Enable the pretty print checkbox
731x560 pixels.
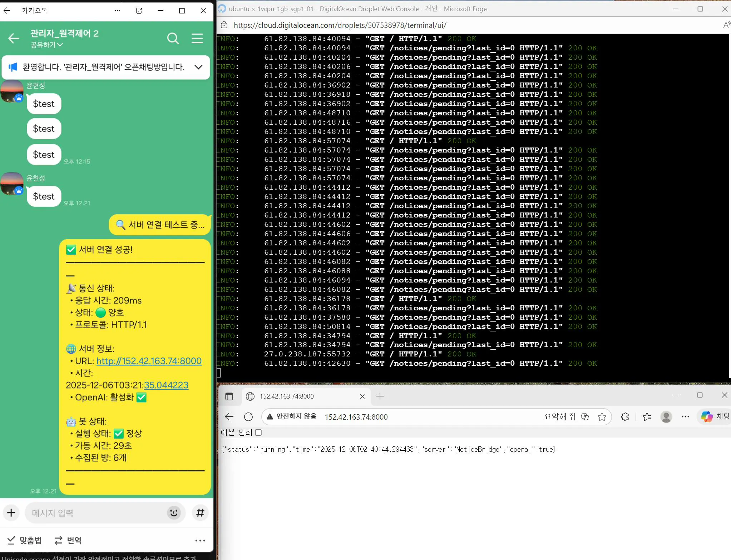[258, 432]
